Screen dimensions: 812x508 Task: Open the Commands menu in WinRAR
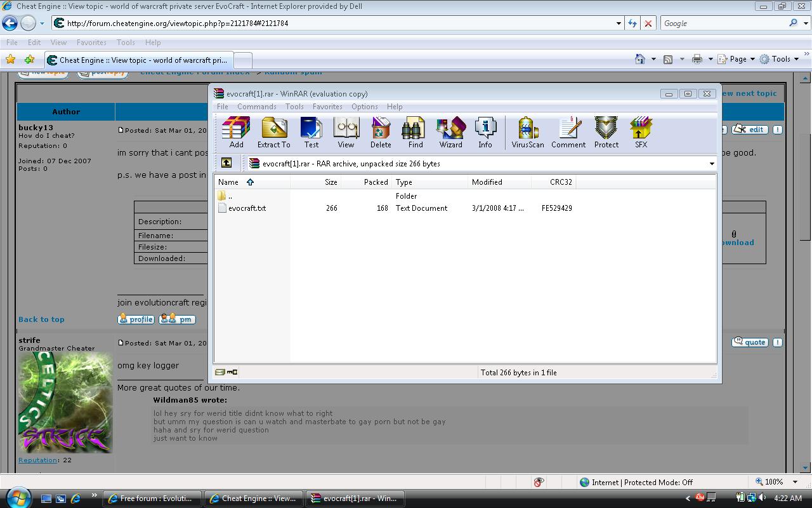(256, 107)
